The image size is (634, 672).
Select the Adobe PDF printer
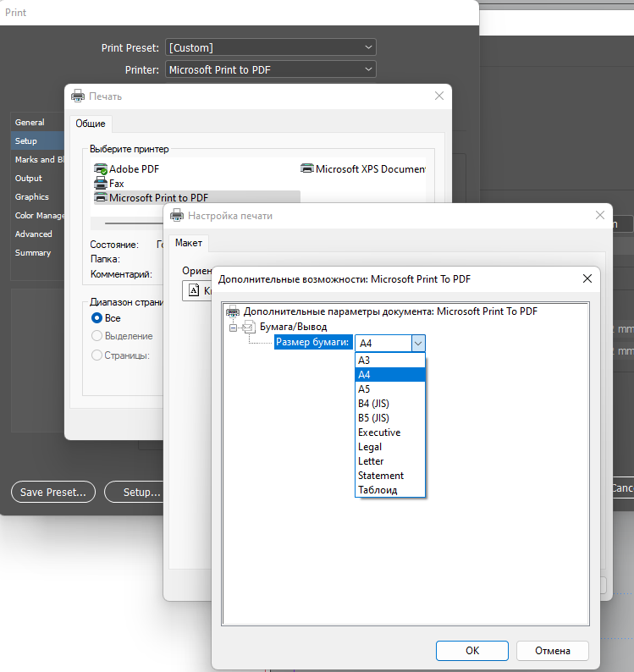point(126,169)
